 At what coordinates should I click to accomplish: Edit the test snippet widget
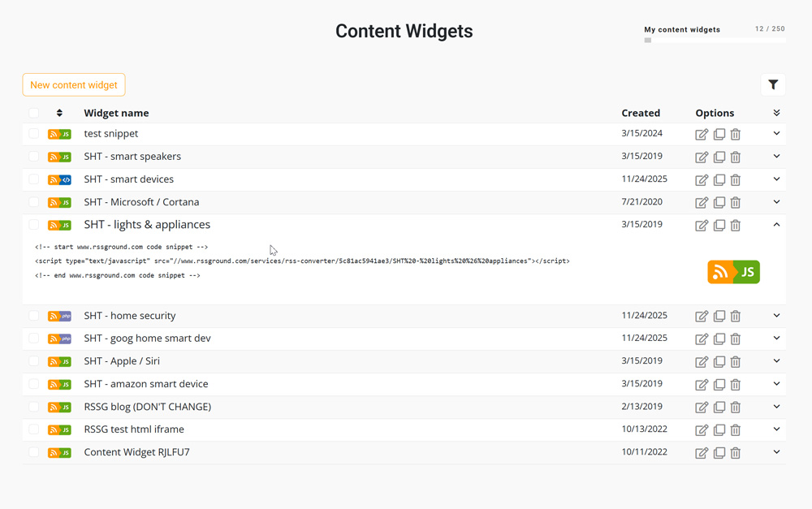pyautogui.click(x=702, y=134)
